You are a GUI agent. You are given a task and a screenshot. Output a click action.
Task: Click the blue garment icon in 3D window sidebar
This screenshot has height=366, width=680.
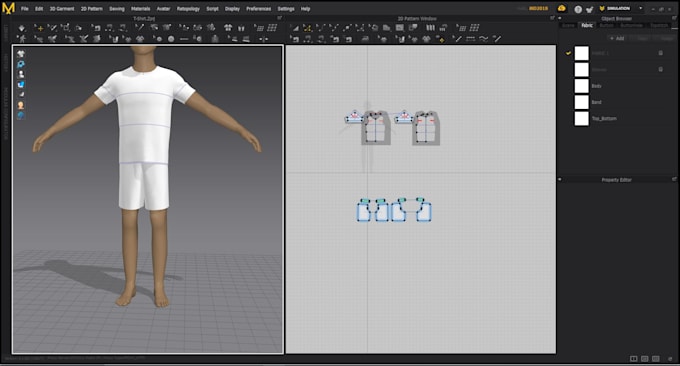pos(20,85)
